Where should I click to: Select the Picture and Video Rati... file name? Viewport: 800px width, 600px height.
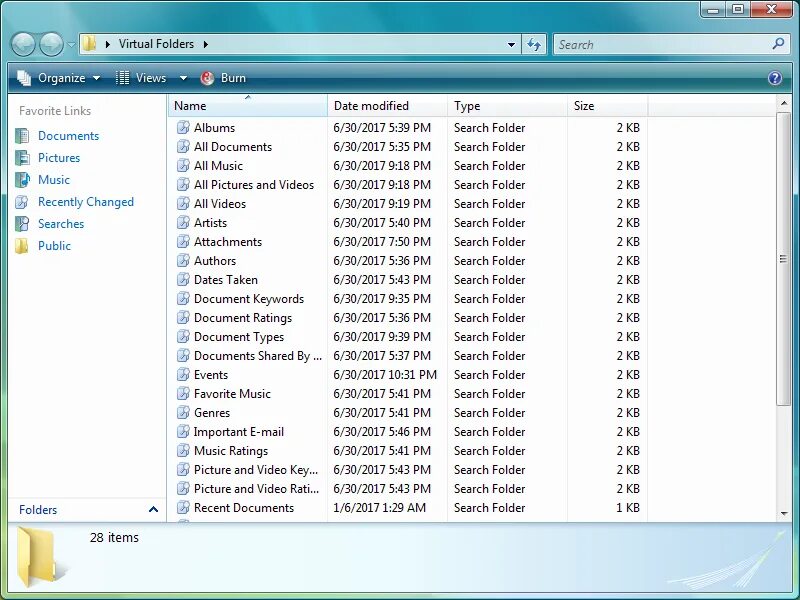257,489
